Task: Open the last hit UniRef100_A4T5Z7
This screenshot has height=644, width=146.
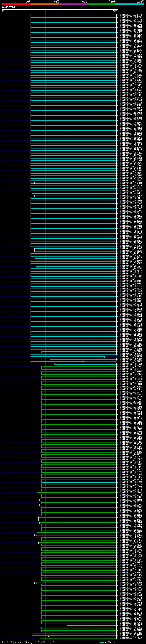Action: point(131,638)
